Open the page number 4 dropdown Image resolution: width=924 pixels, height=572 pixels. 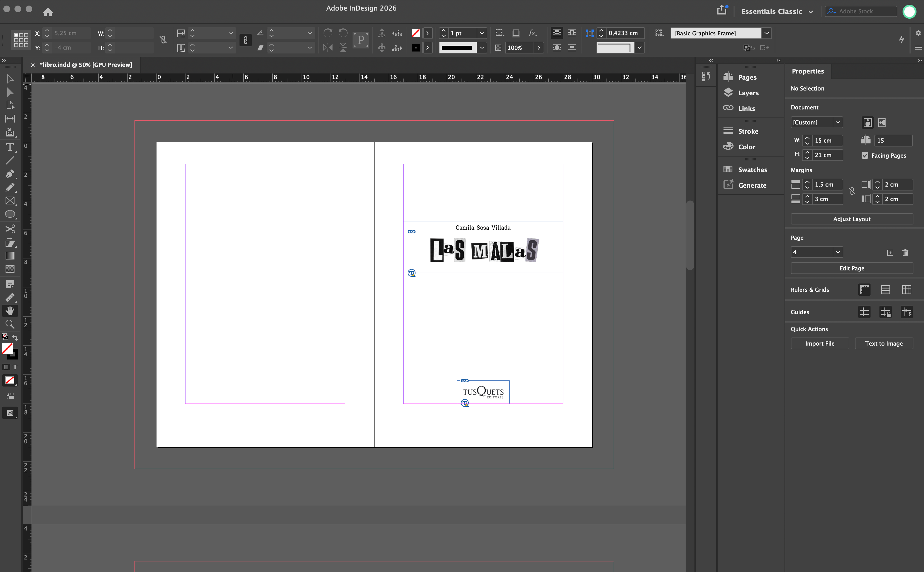tap(838, 252)
